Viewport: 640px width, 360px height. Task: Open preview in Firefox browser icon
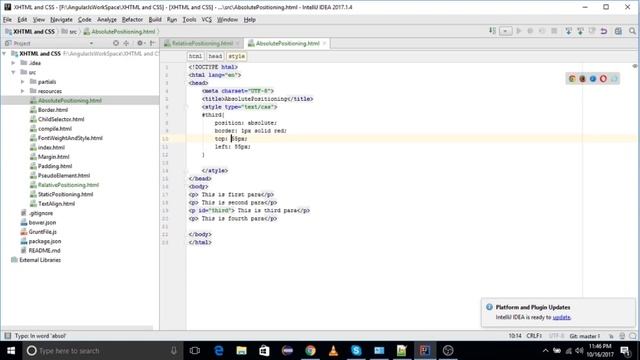pos(582,79)
